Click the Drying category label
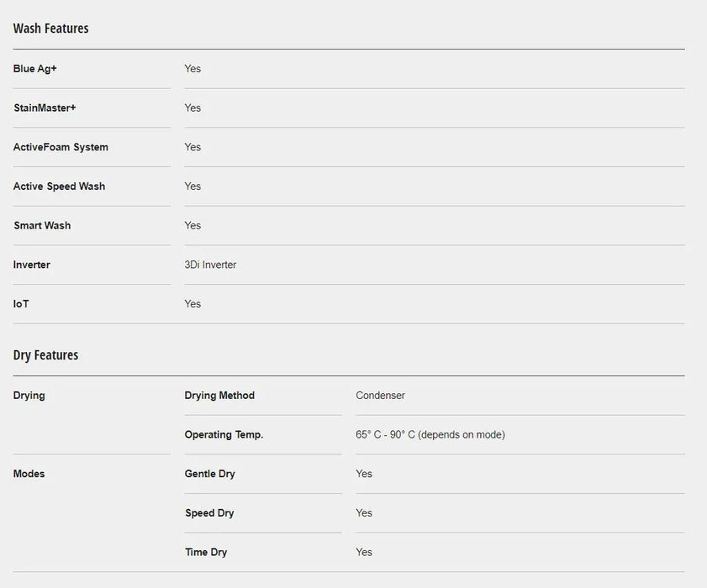This screenshot has height=588, width=707. (x=29, y=396)
